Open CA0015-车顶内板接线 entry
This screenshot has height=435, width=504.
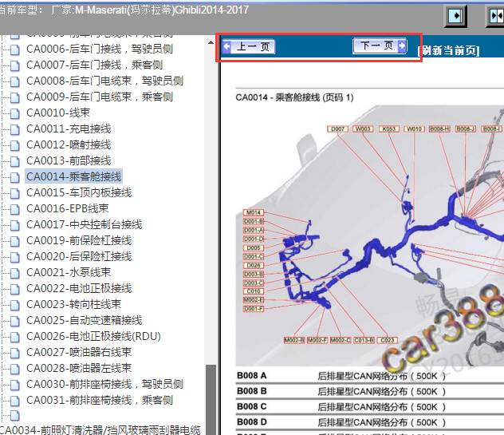79,192
